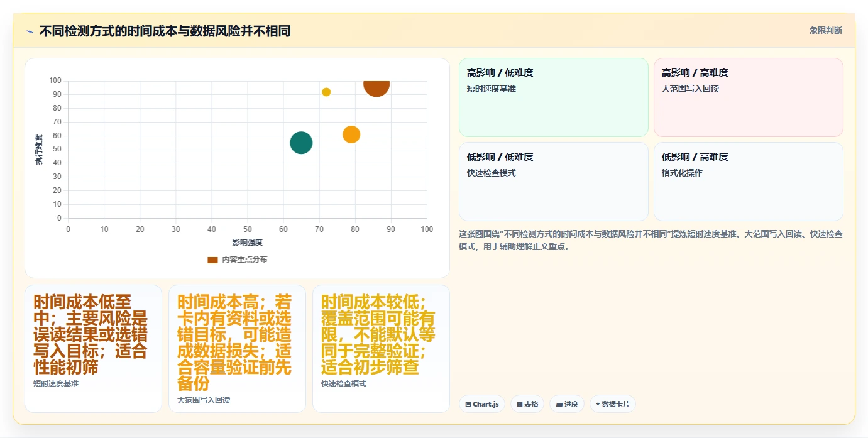This screenshot has height=438, width=868.
Task: Select the small yellow bubble near 90
Action: (326, 92)
